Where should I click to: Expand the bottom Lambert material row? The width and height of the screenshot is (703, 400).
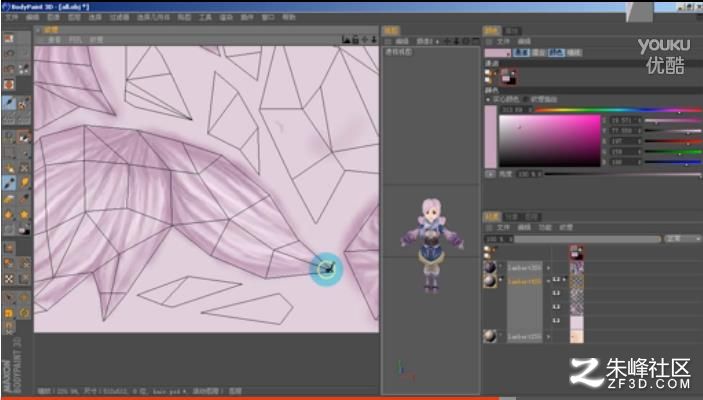pos(548,336)
